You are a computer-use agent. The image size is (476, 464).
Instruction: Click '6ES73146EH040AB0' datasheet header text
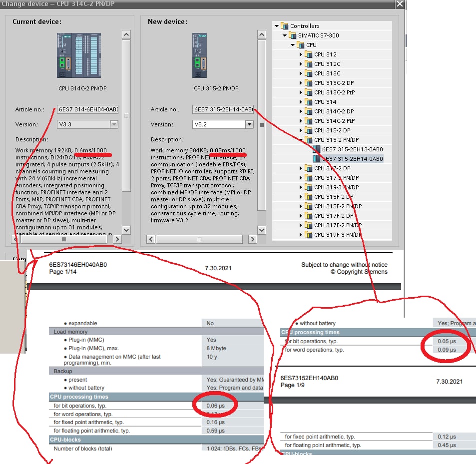coord(78,265)
